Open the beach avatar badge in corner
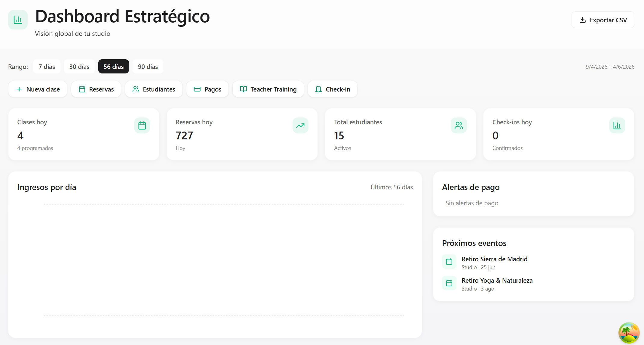This screenshot has height=345, width=644. [629, 333]
